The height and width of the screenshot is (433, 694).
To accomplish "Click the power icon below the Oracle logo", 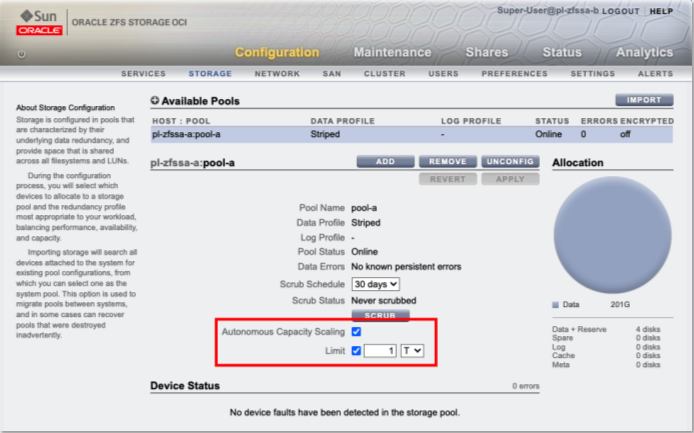I will 21,54.
